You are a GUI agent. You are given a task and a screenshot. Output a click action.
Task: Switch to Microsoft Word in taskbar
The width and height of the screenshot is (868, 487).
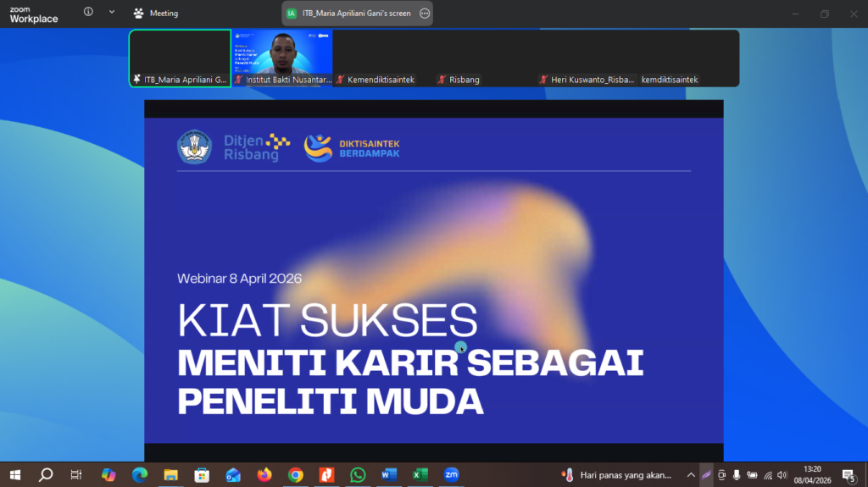click(389, 474)
